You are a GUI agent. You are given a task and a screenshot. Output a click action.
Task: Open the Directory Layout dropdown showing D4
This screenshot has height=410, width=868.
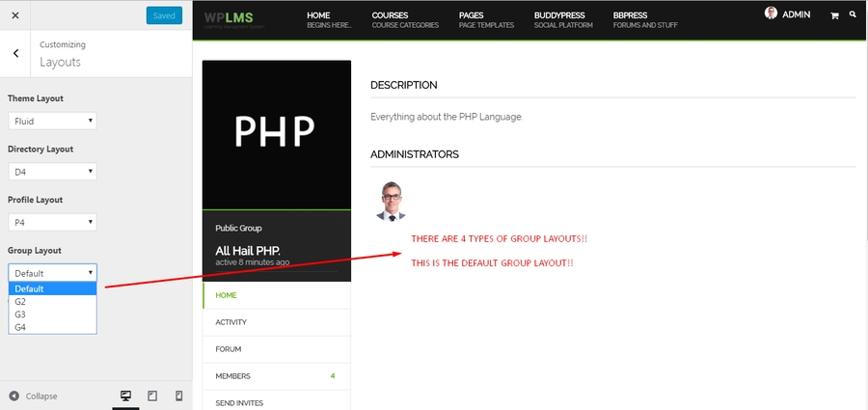pos(53,172)
